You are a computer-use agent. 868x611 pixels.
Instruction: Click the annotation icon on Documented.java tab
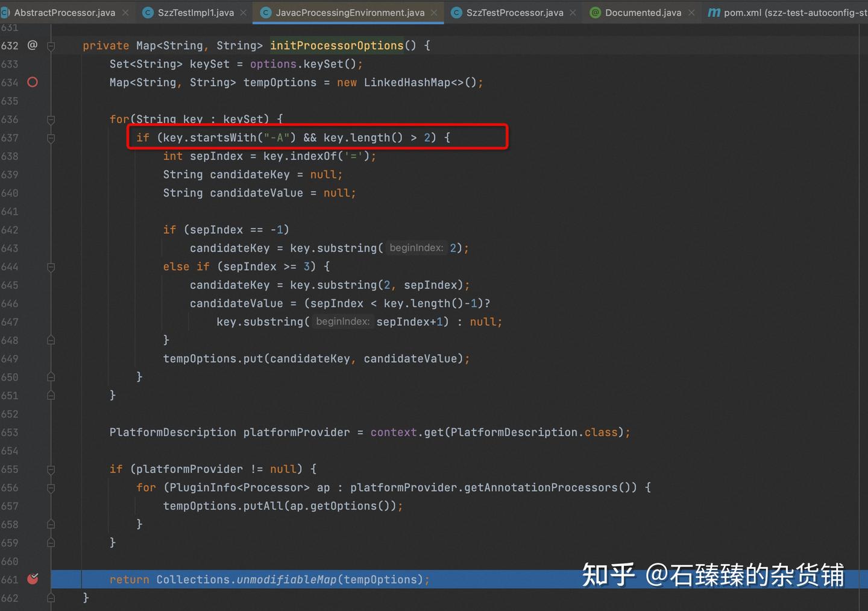click(x=595, y=12)
